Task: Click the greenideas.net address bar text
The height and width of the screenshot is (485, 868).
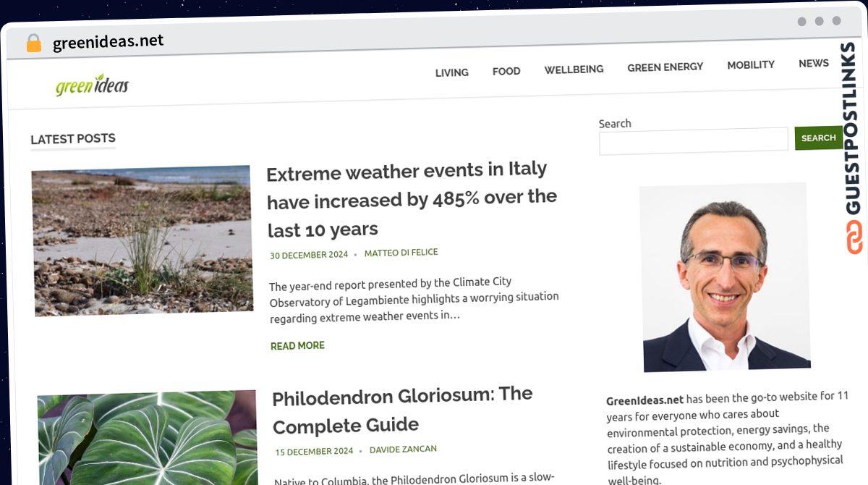Action: pos(109,42)
